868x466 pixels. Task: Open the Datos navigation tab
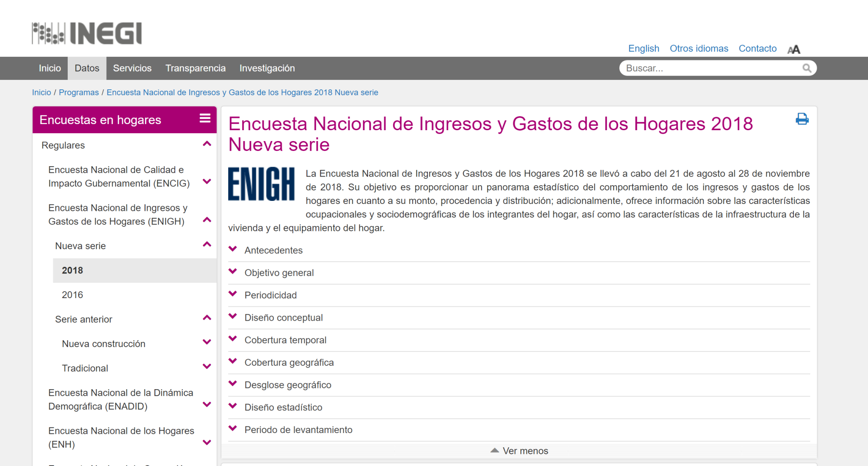pos(87,68)
